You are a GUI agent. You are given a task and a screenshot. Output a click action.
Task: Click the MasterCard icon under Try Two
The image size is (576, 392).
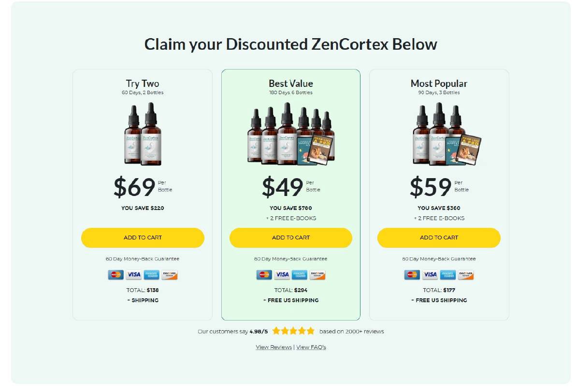point(115,275)
